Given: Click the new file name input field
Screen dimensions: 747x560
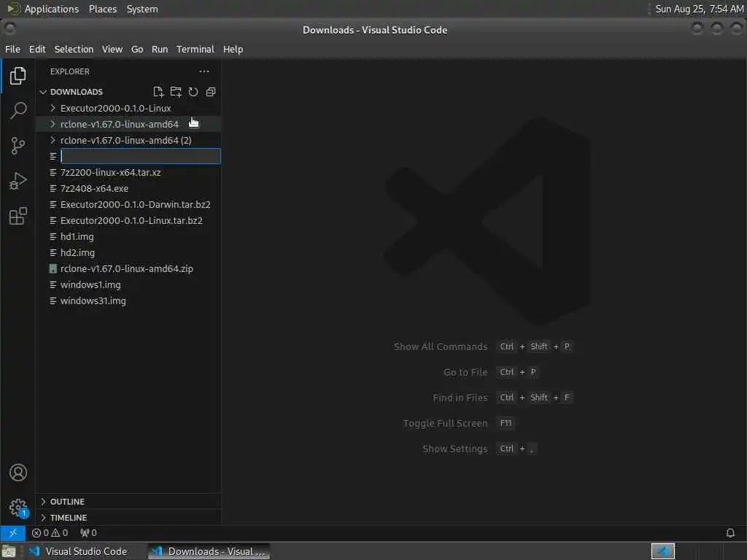Looking at the screenshot, I should 141,156.
